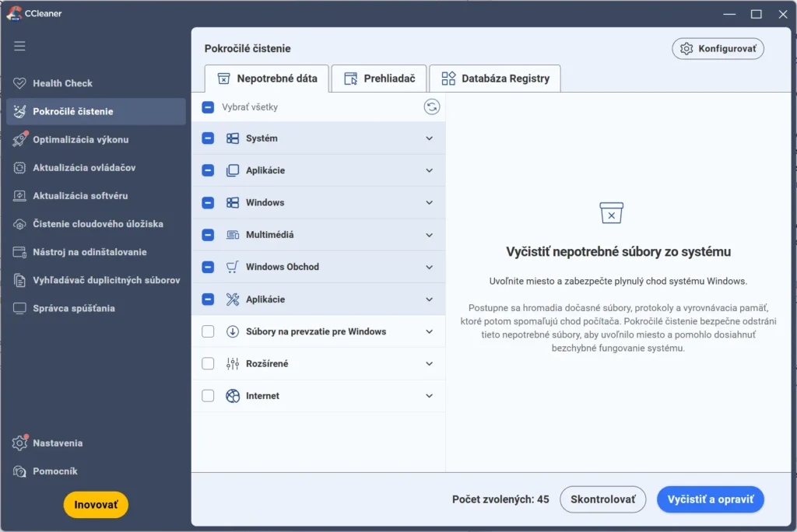This screenshot has height=532, width=797.
Task: Click the Health Check heart icon
Action: point(19,83)
